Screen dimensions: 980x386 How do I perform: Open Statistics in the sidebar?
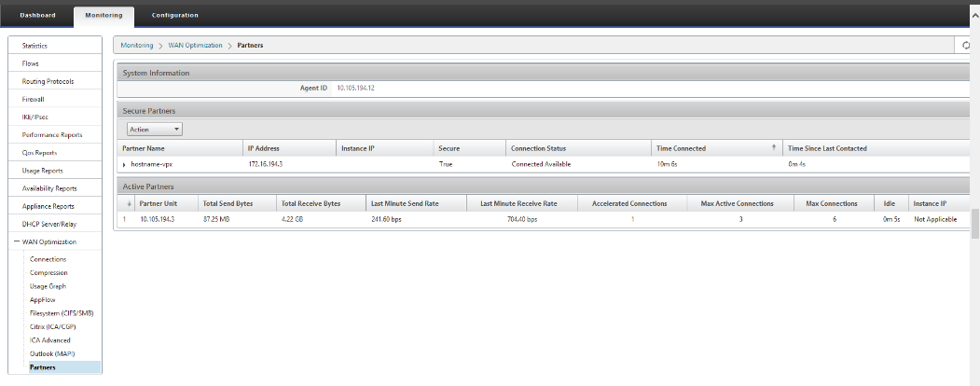[55, 46]
